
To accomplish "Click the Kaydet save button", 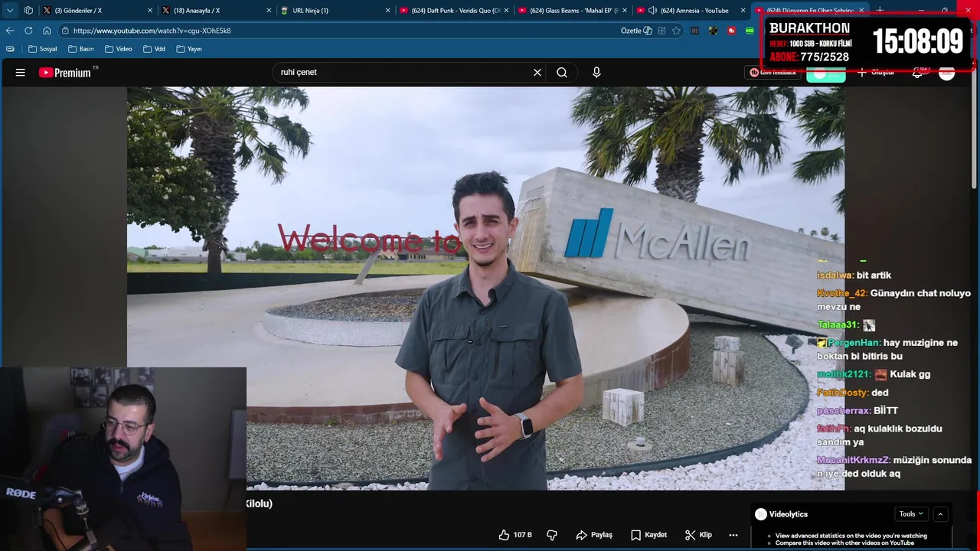I will [648, 535].
